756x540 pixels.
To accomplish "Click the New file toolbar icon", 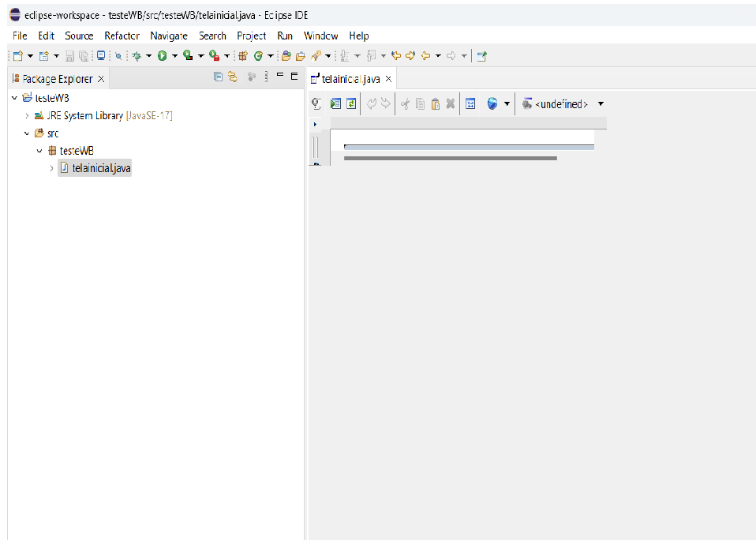I will 18,56.
